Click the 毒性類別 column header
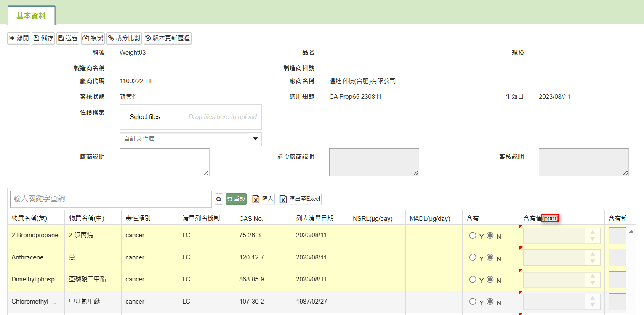The height and width of the screenshot is (315, 644). tap(149, 218)
